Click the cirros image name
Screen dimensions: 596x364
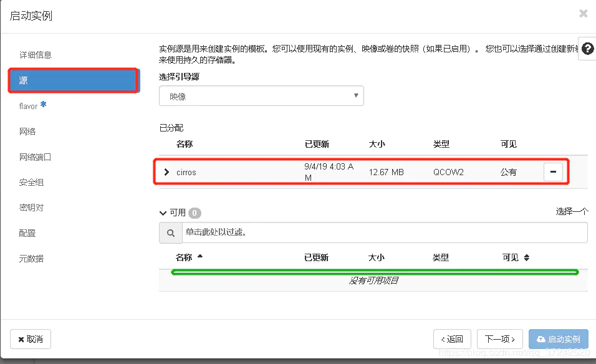tap(186, 173)
